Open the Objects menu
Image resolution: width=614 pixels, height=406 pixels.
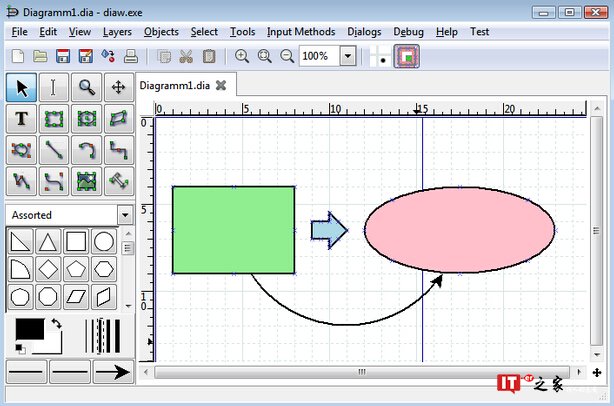pyautogui.click(x=161, y=31)
